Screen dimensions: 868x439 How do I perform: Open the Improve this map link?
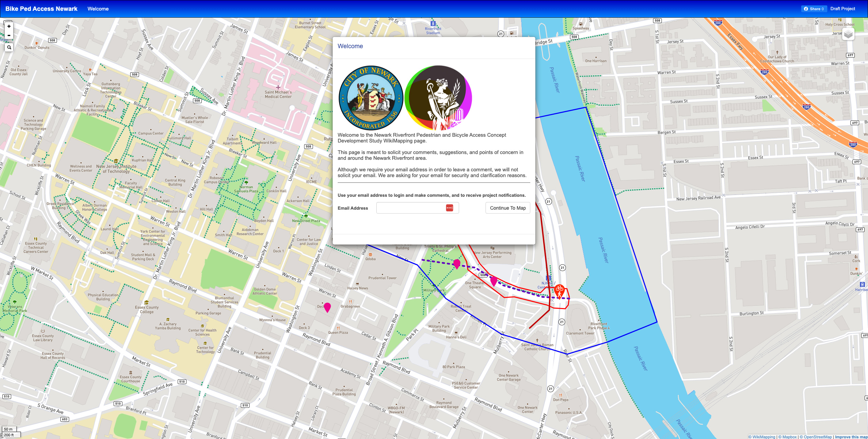(851, 437)
